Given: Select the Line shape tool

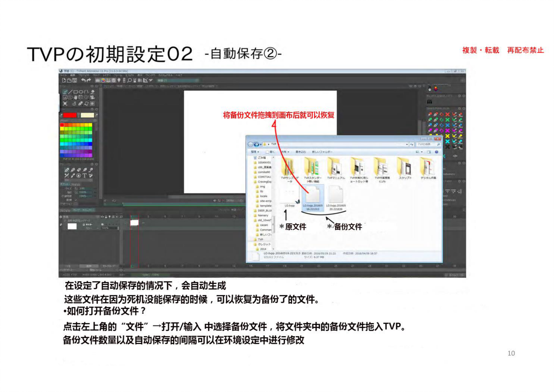Looking at the screenshot, I should point(70,92).
